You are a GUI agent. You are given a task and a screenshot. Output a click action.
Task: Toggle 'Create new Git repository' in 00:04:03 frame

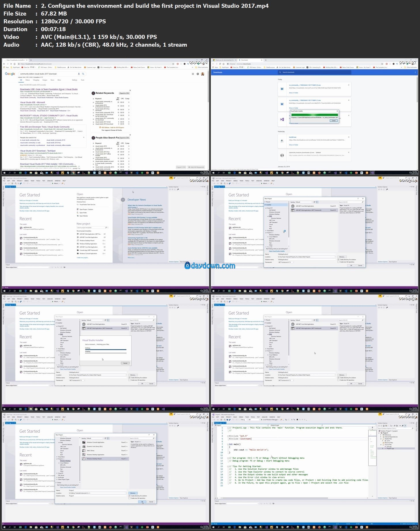coord(129,380)
